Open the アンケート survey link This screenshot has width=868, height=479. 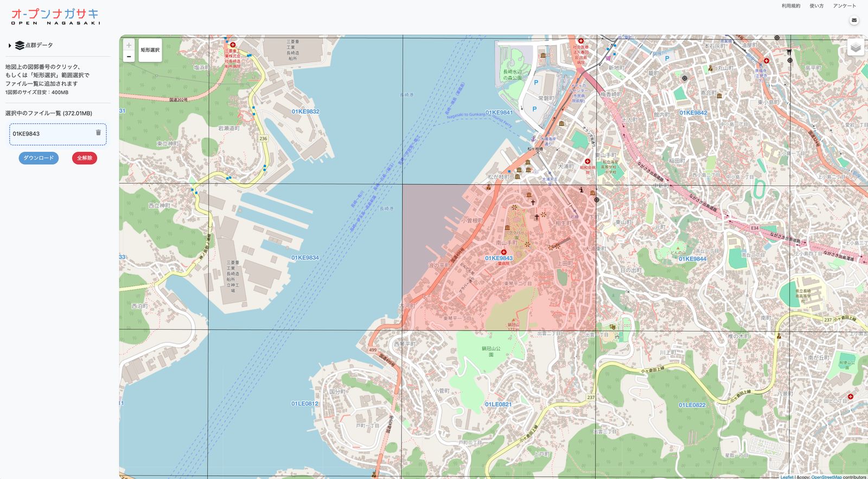pyautogui.click(x=844, y=6)
